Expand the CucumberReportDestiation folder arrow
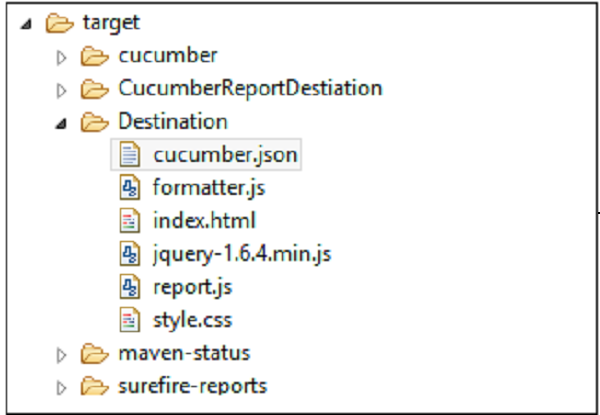Image resolution: width=600 pixels, height=415 pixels. tap(62, 90)
